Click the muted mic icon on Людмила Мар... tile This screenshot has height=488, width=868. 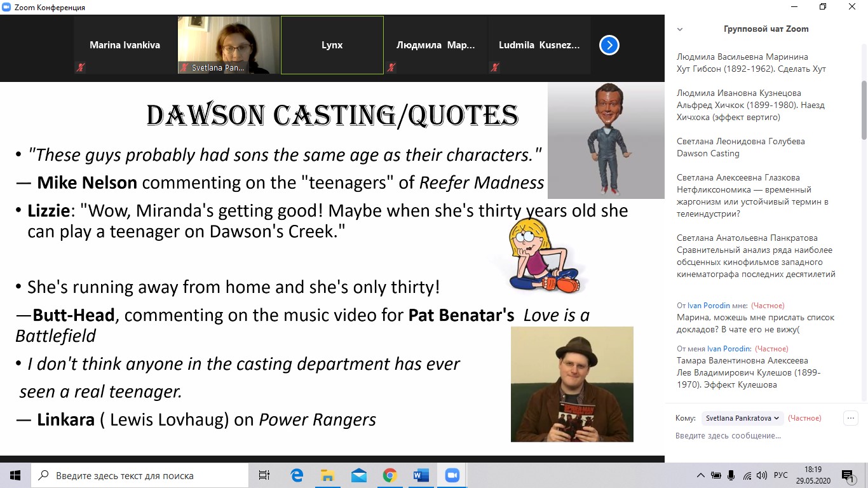(x=391, y=67)
